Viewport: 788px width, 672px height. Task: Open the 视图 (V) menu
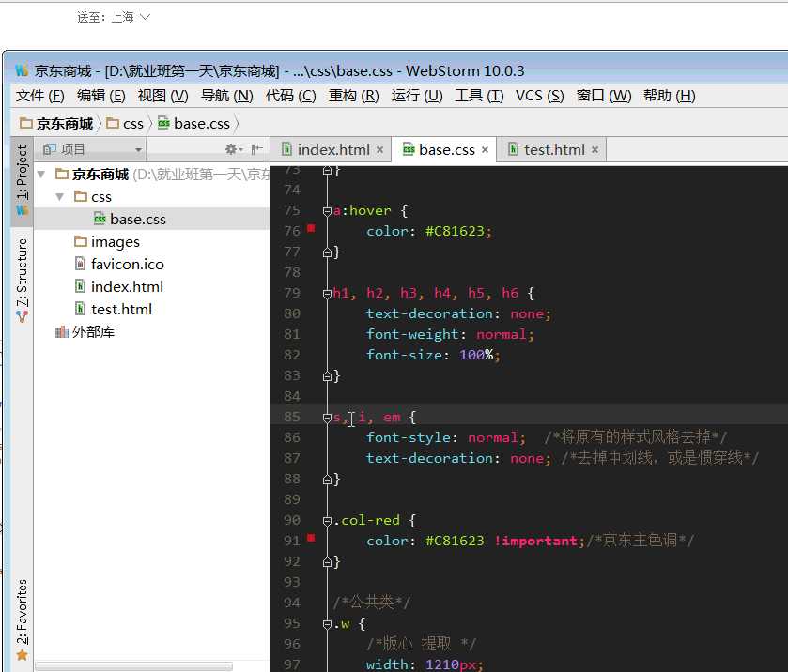point(162,96)
